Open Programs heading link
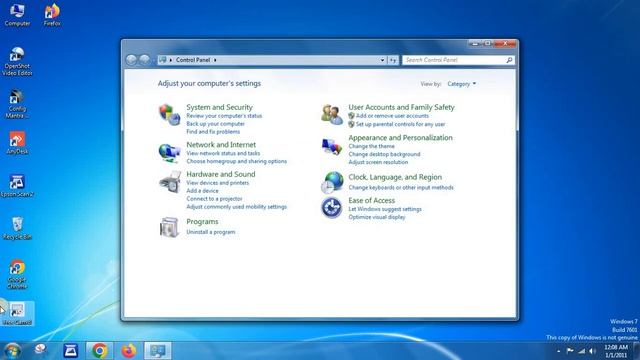This screenshot has height=360, width=640. pos(202,222)
